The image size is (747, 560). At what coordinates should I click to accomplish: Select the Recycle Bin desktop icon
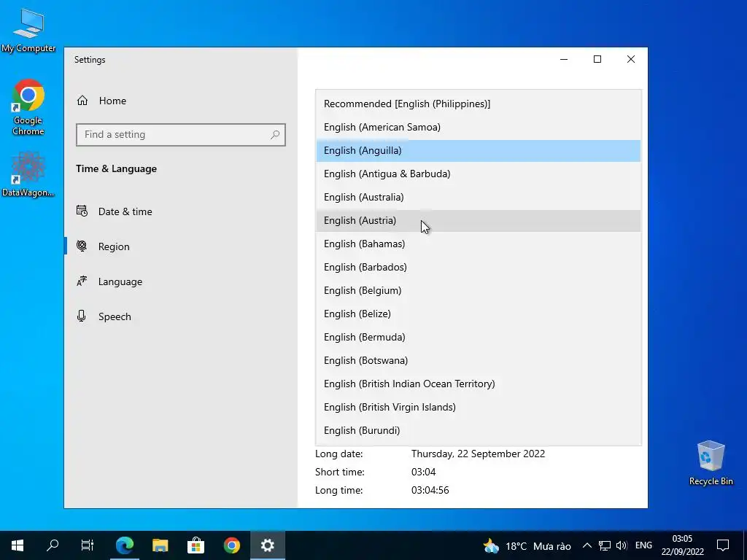[711, 463]
